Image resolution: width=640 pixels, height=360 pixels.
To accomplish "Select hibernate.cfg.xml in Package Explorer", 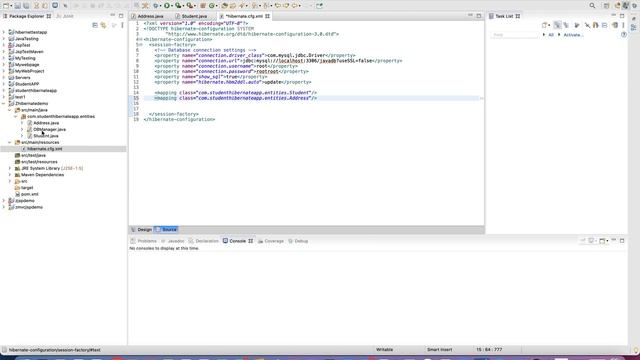I will [x=44, y=149].
